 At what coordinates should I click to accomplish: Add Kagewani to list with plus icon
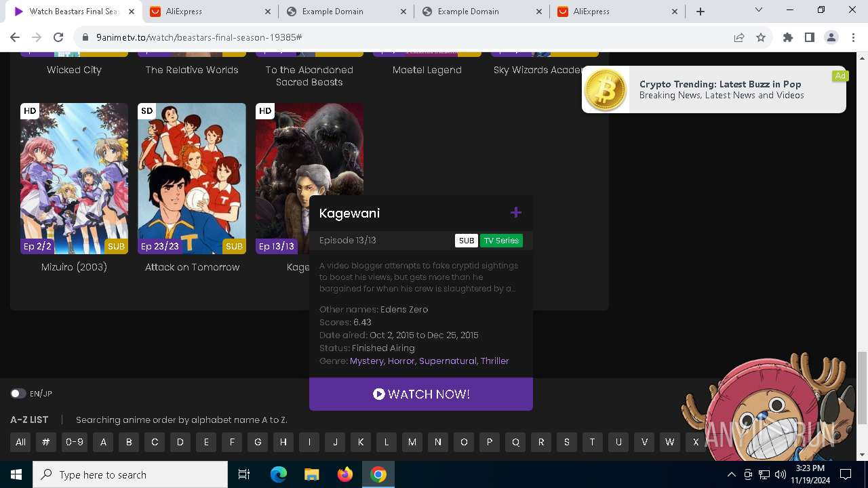[x=516, y=213]
